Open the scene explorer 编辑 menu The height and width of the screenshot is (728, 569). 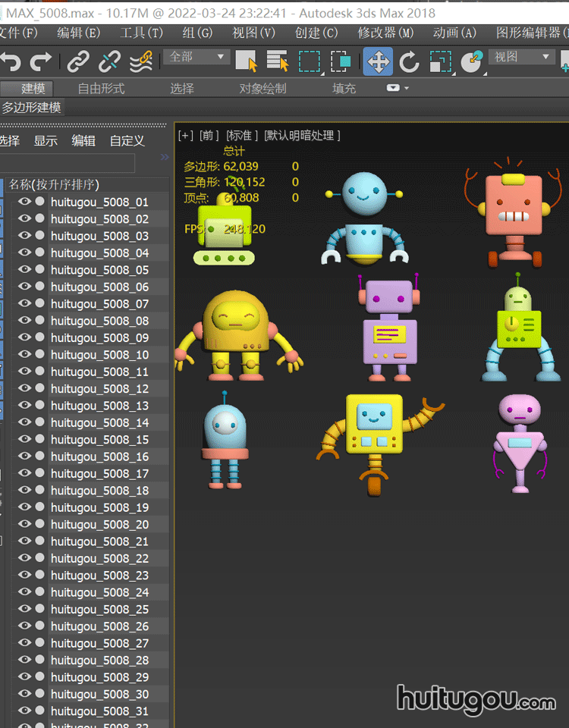[x=83, y=141]
